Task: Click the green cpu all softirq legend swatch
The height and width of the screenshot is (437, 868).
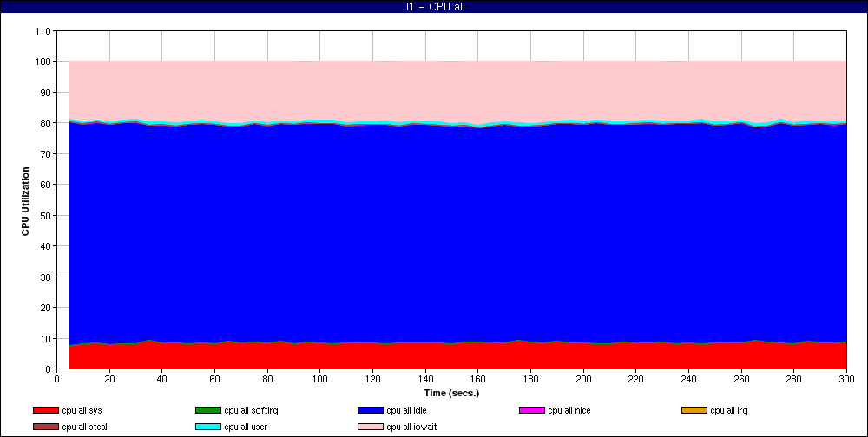Action: click(208, 410)
